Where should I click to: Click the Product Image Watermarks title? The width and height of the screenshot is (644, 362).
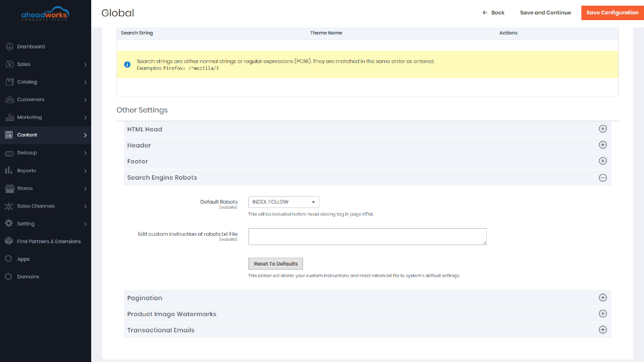[172, 314]
